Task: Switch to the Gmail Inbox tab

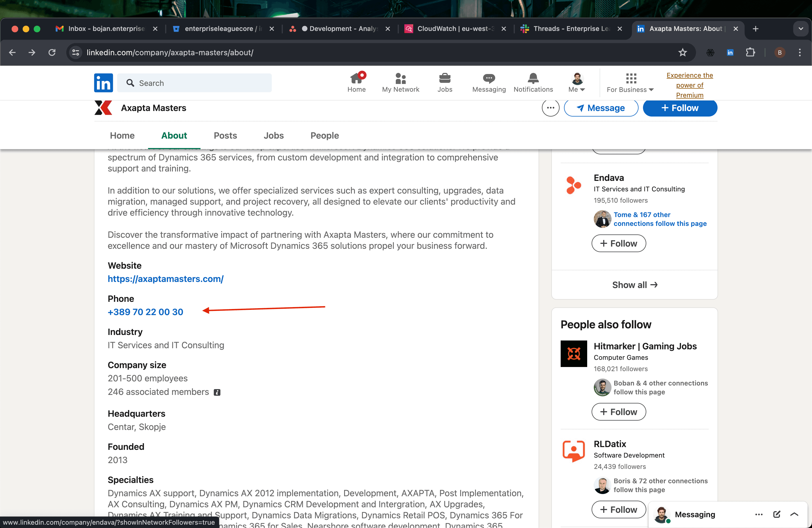Action: [x=106, y=29]
